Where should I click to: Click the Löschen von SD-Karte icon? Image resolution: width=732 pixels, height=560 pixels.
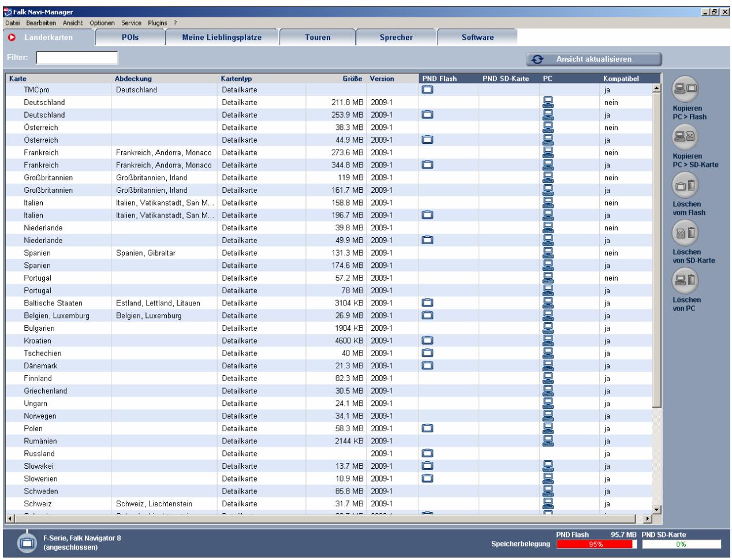pyautogui.click(x=685, y=233)
